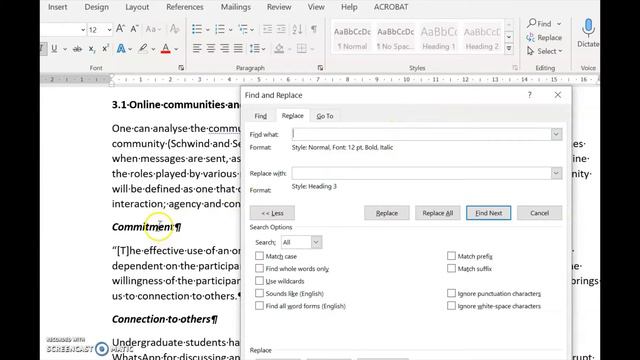The image size is (640, 360).
Task: Click the Clear All Formatting icon
Action: coord(174,29)
